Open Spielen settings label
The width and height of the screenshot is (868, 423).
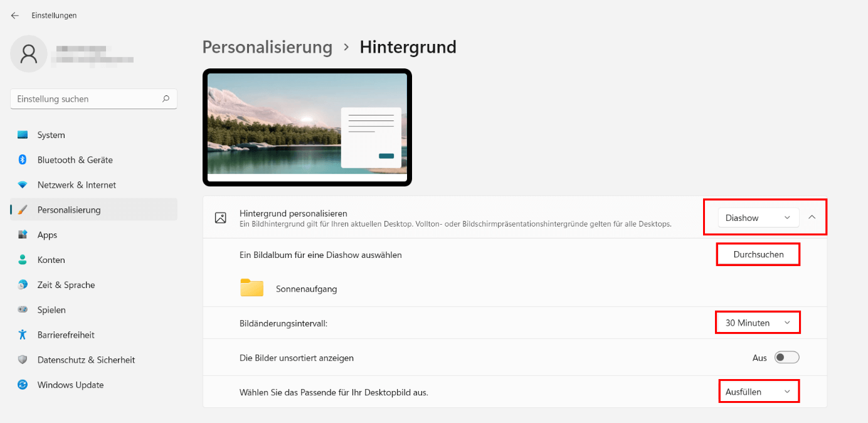(x=51, y=310)
